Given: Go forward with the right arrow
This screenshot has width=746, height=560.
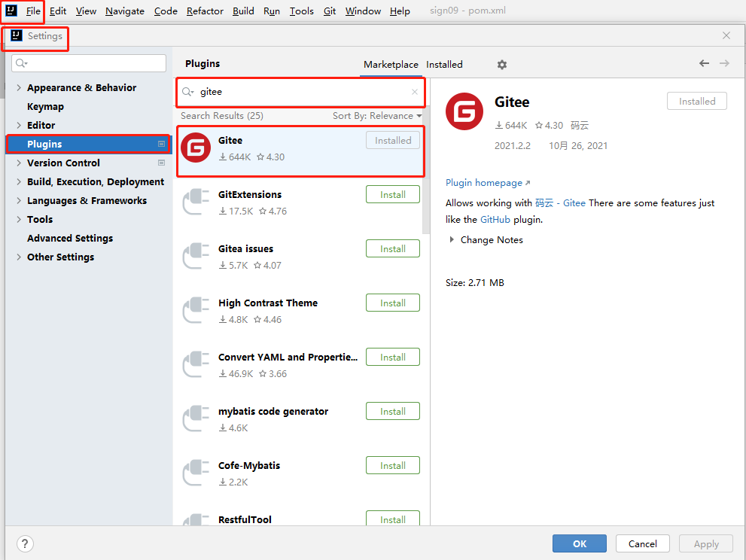Looking at the screenshot, I should 724,63.
